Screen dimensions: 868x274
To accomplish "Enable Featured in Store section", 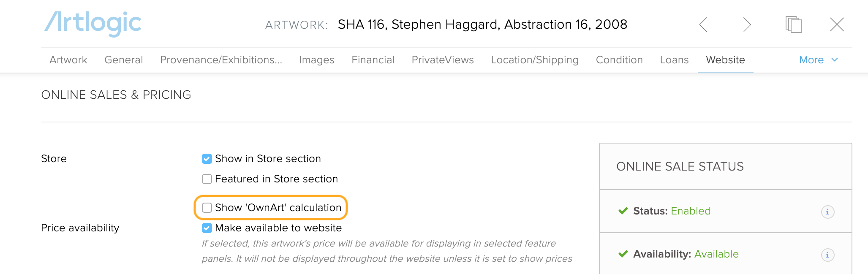I will point(207,179).
